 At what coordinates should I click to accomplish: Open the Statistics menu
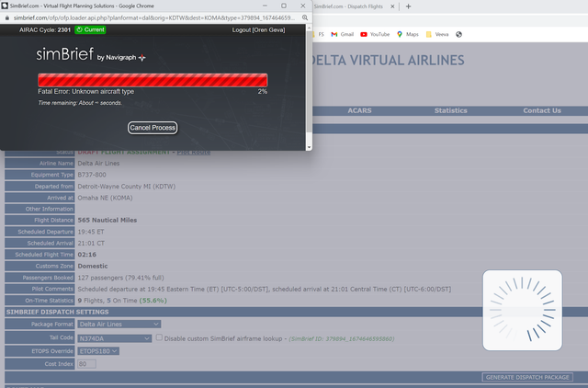pos(451,110)
